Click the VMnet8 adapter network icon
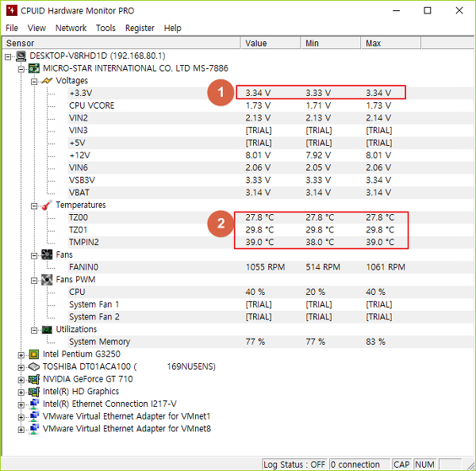 34,429
